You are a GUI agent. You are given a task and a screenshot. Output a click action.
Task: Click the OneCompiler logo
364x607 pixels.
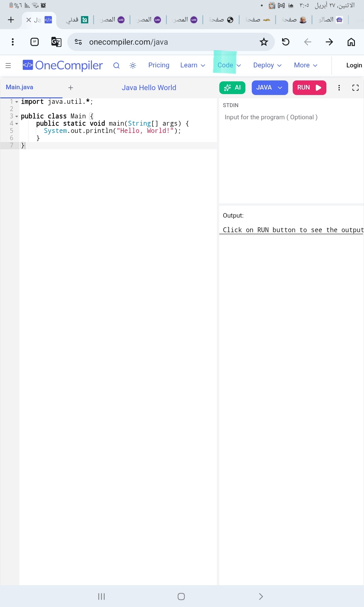pyautogui.click(x=63, y=65)
